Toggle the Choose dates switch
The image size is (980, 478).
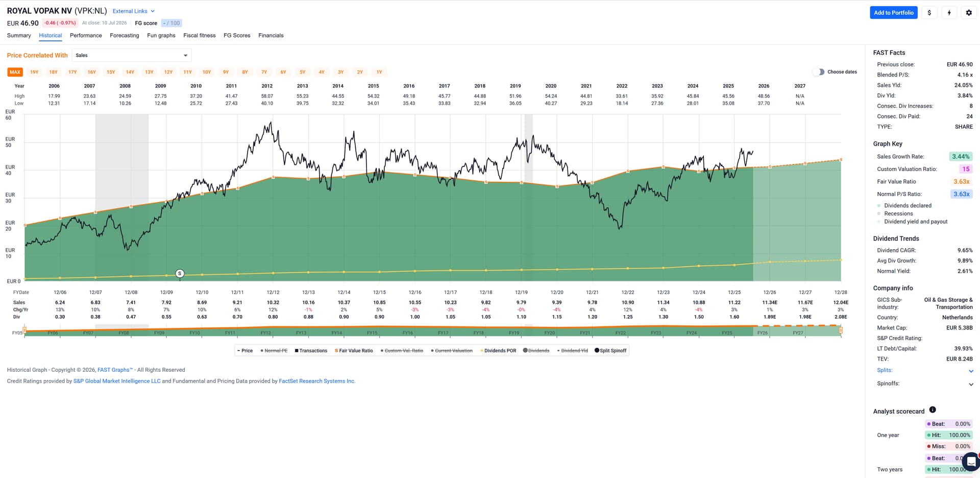pyautogui.click(x=819, y=72)
